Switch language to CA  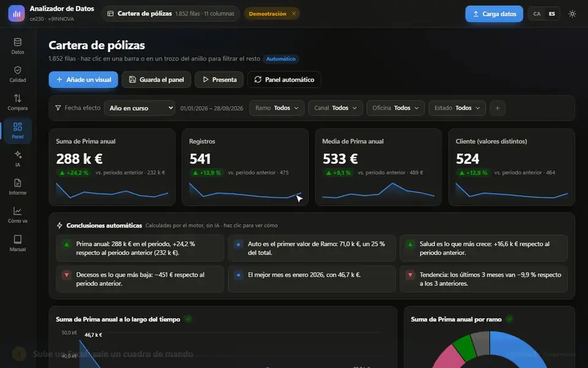point(537,14)
